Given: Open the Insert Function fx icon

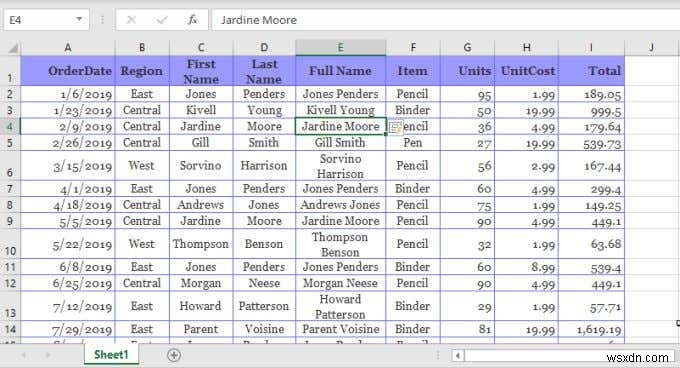Looking at the screenshot, I should pyautogui.click(x=193, y=20).
